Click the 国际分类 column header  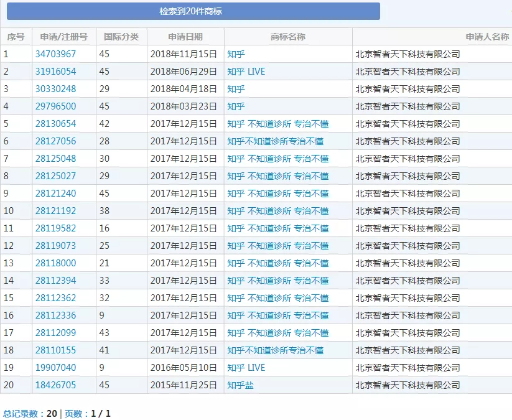[x=123, y=37]
